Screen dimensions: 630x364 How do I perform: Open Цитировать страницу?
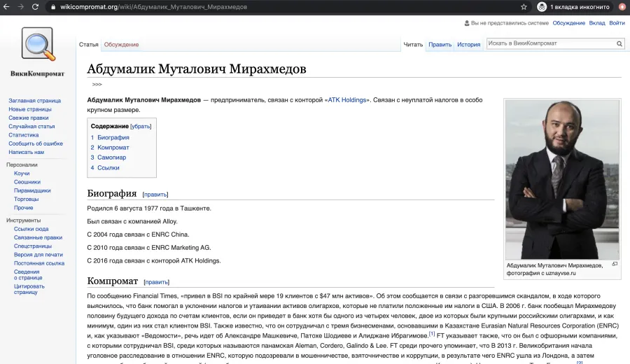click(29, 289)
